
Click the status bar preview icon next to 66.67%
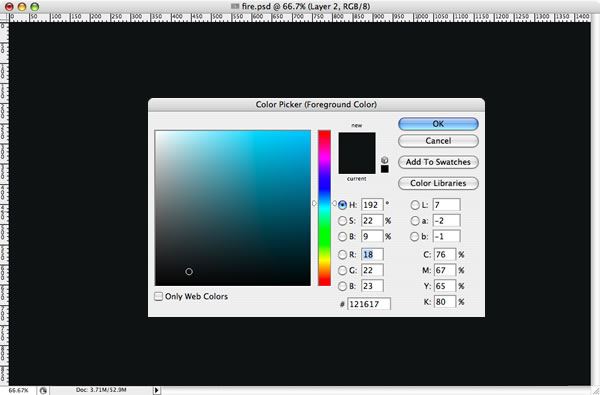coord(43,390)
